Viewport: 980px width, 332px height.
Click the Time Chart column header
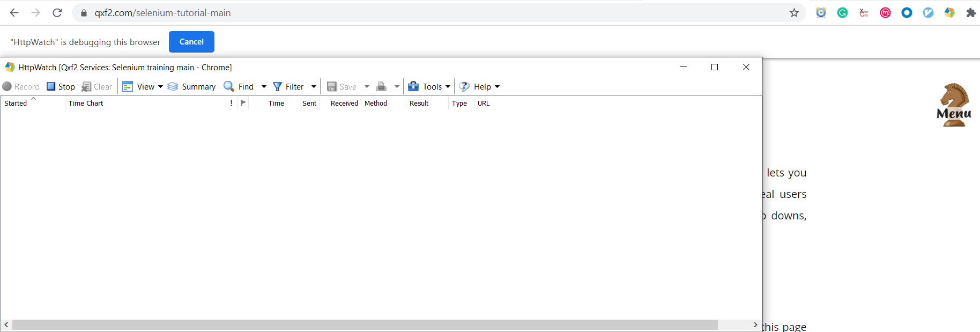point(145,103)
